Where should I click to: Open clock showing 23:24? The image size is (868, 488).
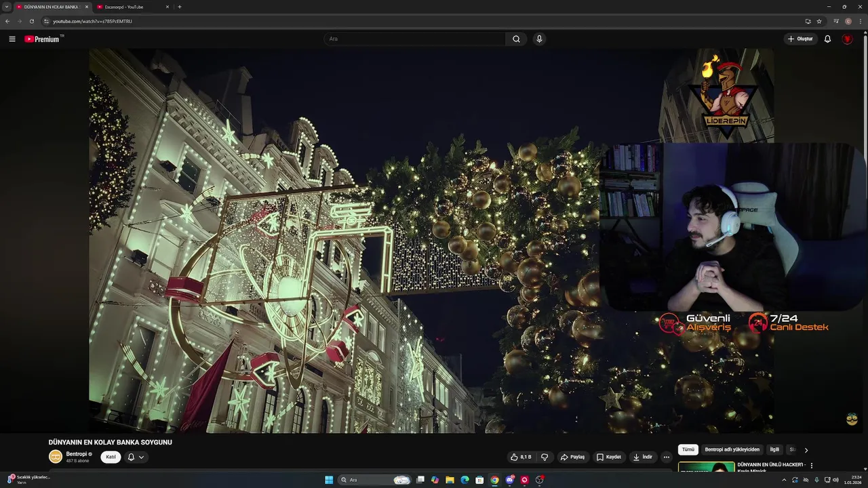coord(851,480)
